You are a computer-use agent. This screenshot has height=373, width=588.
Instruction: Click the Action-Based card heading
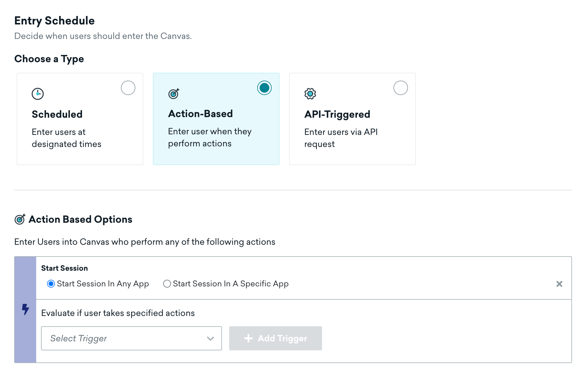pyautogui.click(x=201, y=114)
